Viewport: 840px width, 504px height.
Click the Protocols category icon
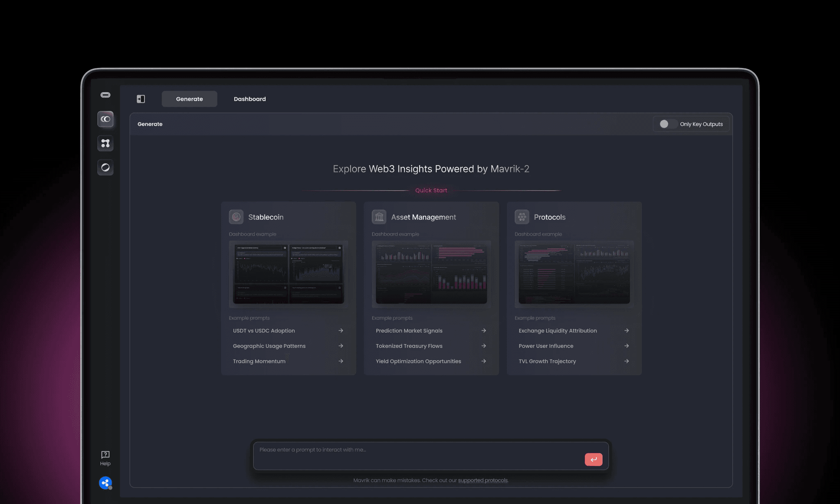pyautogui.click(x=522, y=217)
